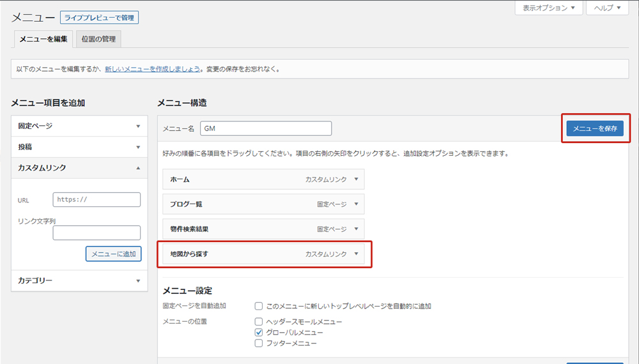Select the メニューを編集 tab

point(43,39)
